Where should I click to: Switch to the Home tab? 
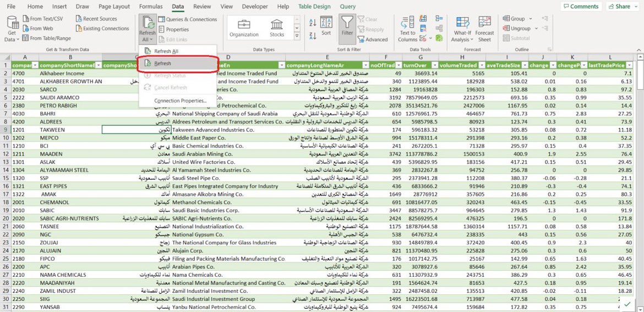(35, 7)
